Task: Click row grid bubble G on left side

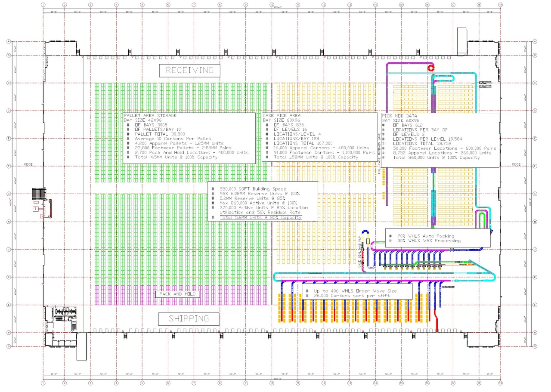Action: pos(8,194)
